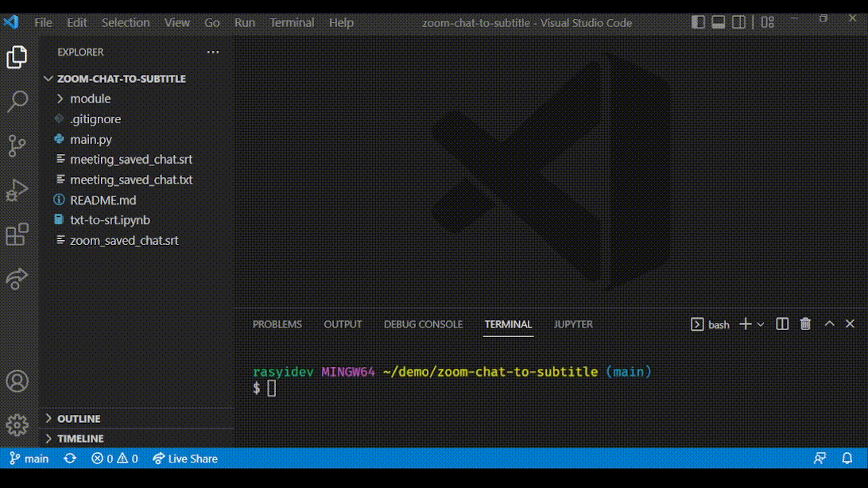Open the Search view icon
The image size is (868, 488).
(x=17, y=101)
